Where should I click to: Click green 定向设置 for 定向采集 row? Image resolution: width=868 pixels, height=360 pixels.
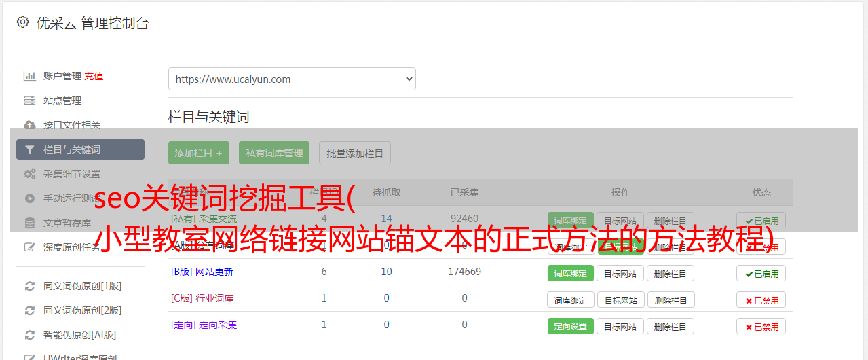pos(571,326)
